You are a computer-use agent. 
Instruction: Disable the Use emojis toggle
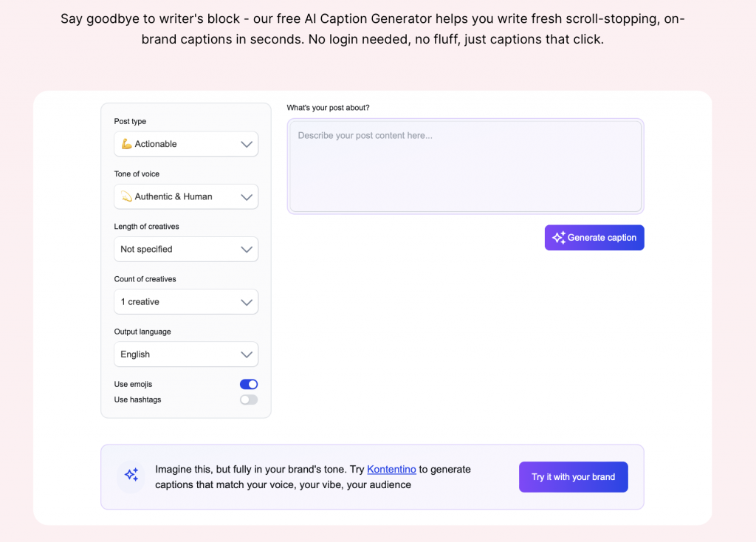(249, 384)
